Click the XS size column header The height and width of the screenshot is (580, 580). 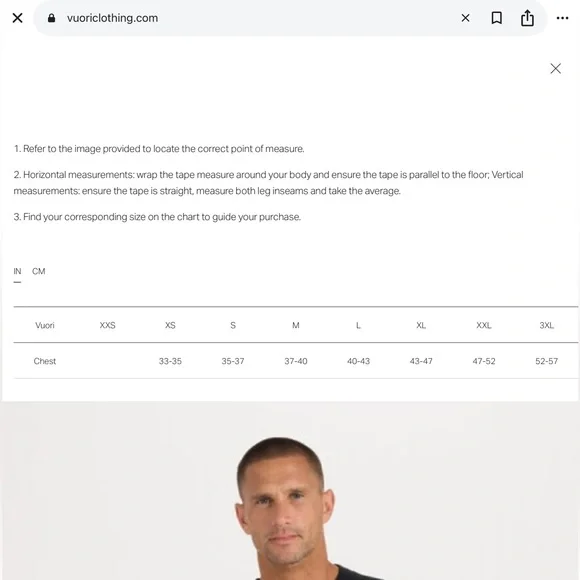point(170,325)
